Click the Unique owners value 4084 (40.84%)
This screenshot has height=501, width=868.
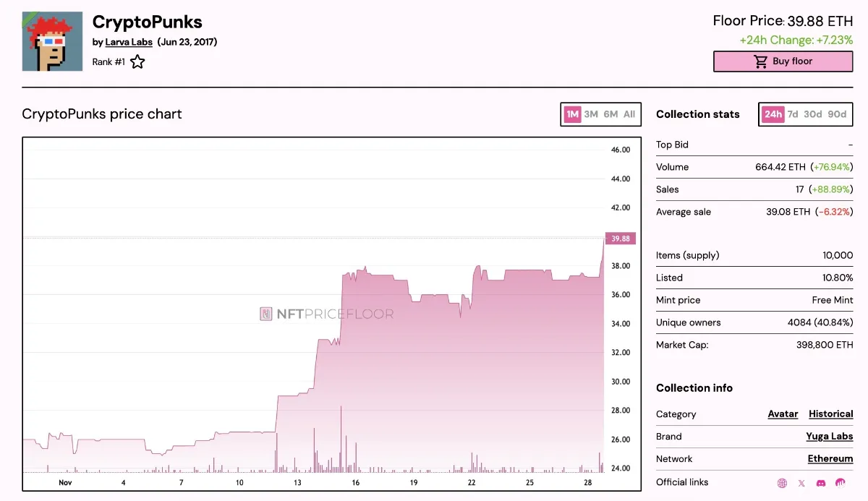point(820,322)
